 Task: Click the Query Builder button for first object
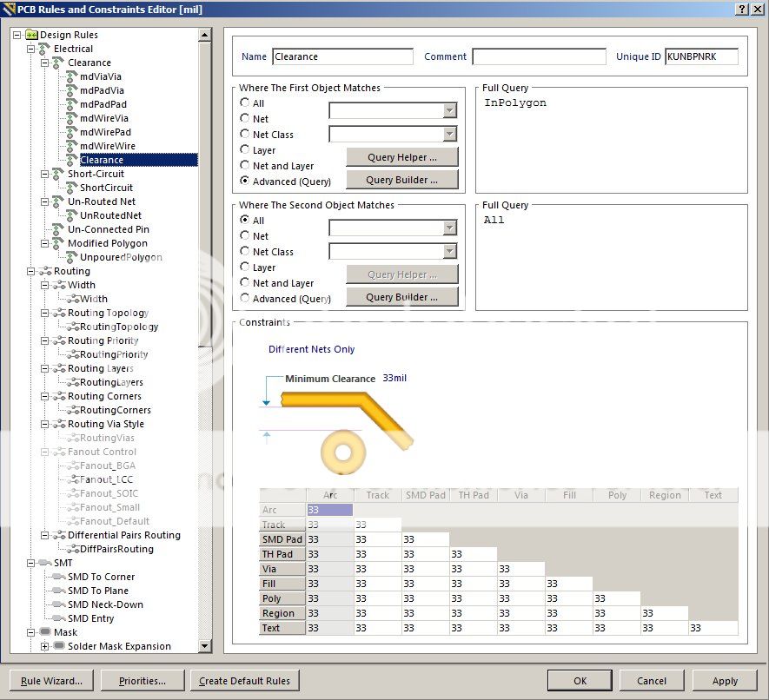tap(401, 180)
